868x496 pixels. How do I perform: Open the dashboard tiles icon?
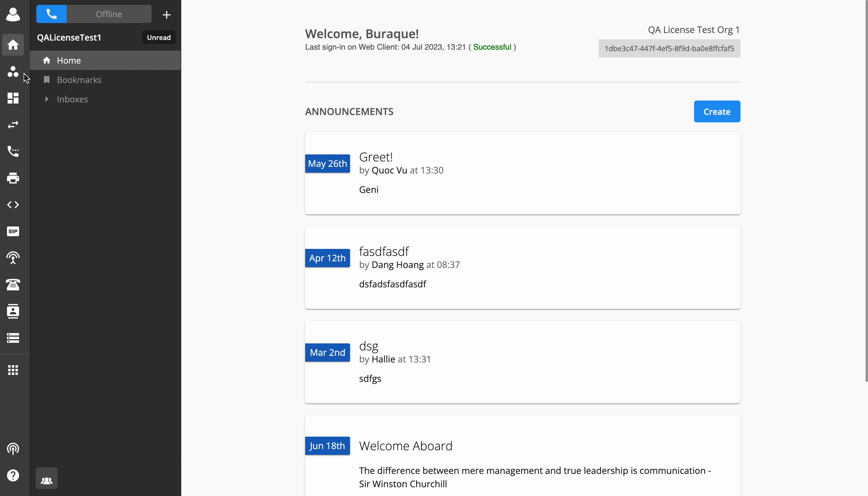point(13,98)
